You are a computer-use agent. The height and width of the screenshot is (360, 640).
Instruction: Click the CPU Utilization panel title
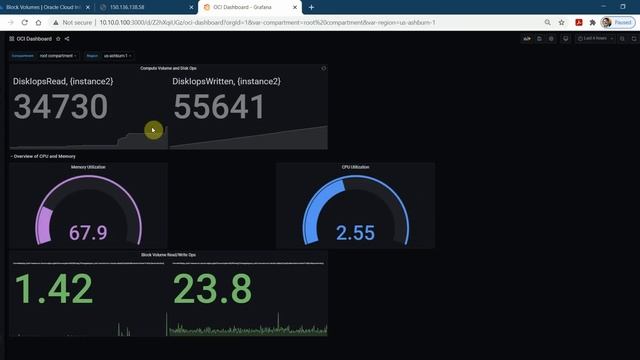pos(356,167)
